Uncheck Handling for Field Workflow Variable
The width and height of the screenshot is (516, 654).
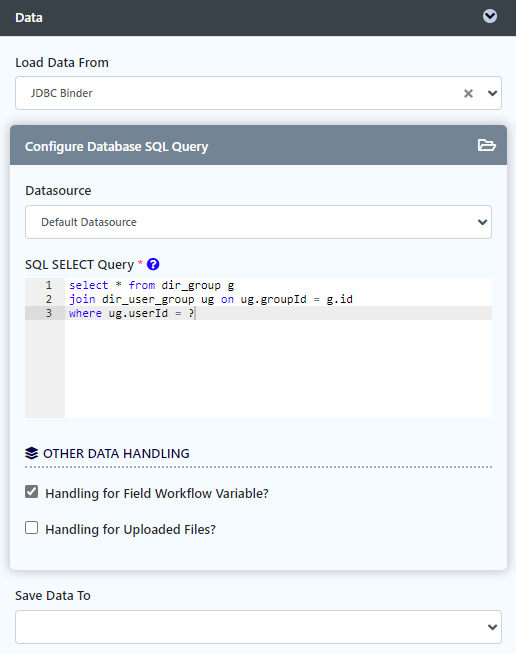pos(31,492)
